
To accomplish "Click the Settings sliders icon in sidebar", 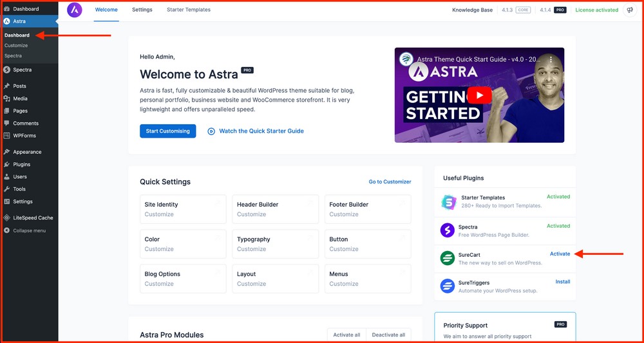I will (6, 201).
